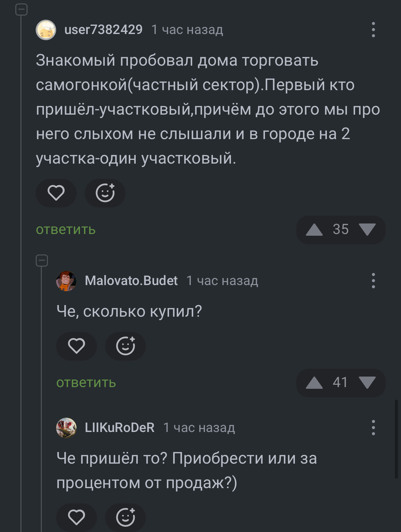Upvote Malovato.Budet's comment with 41 rating

pos(314,383)
